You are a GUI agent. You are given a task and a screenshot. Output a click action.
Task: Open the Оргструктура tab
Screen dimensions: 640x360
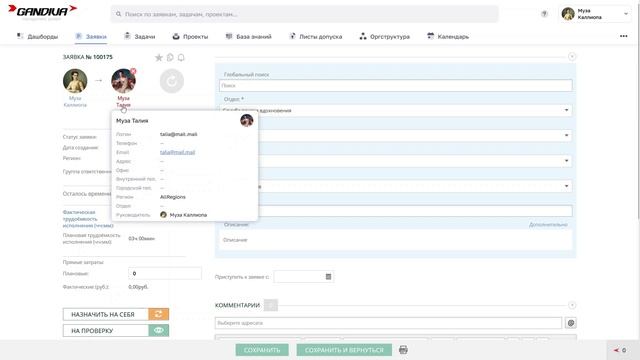click(384, 36)
